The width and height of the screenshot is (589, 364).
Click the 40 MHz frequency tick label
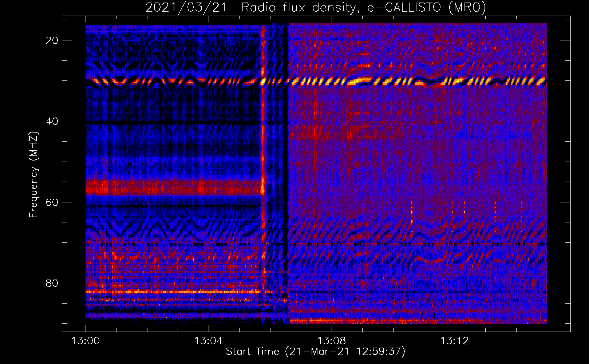pos(52,121)
